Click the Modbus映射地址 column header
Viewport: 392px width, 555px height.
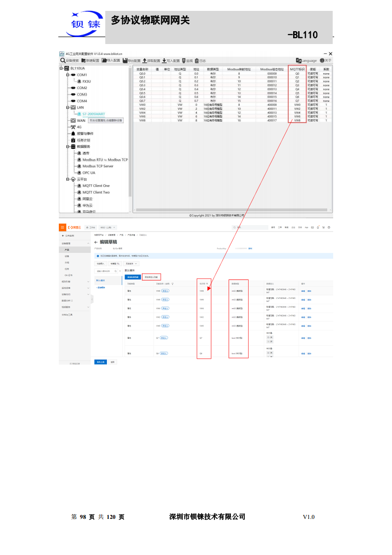[x=239, y=69]
